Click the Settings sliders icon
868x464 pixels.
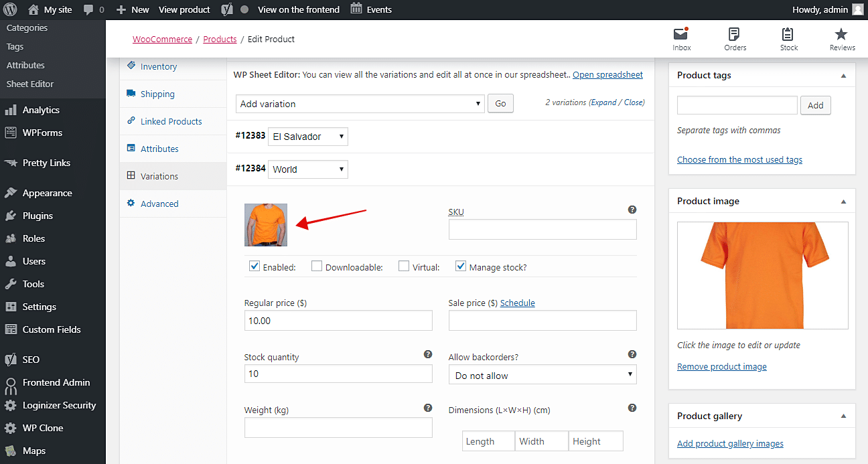11,307
